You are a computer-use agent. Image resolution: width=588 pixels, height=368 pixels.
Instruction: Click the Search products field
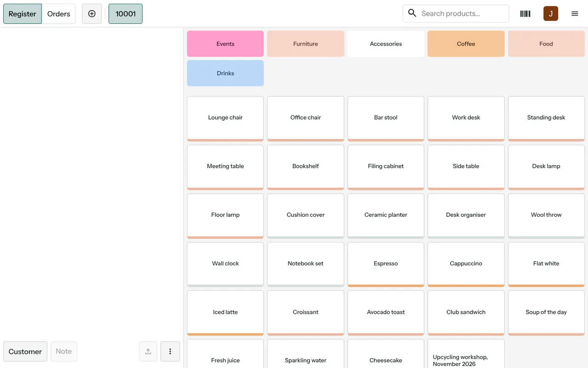coord(456,14)
